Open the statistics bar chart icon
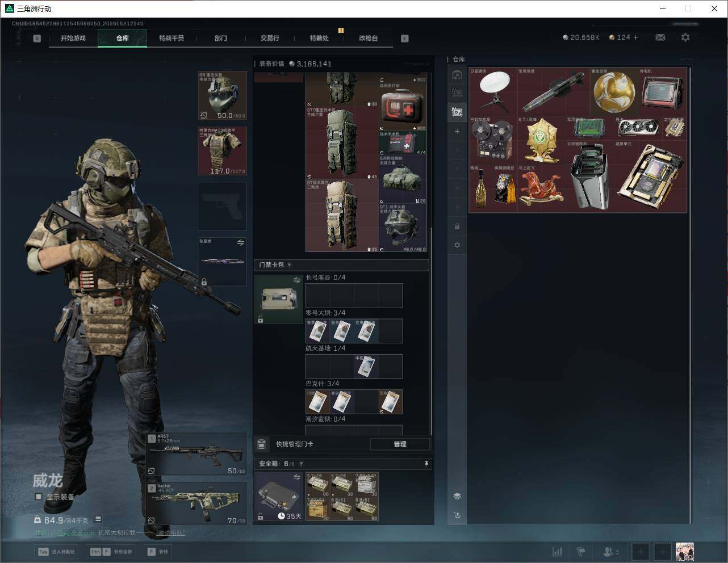This screenshot has height=563, width=728. (558, 551)
